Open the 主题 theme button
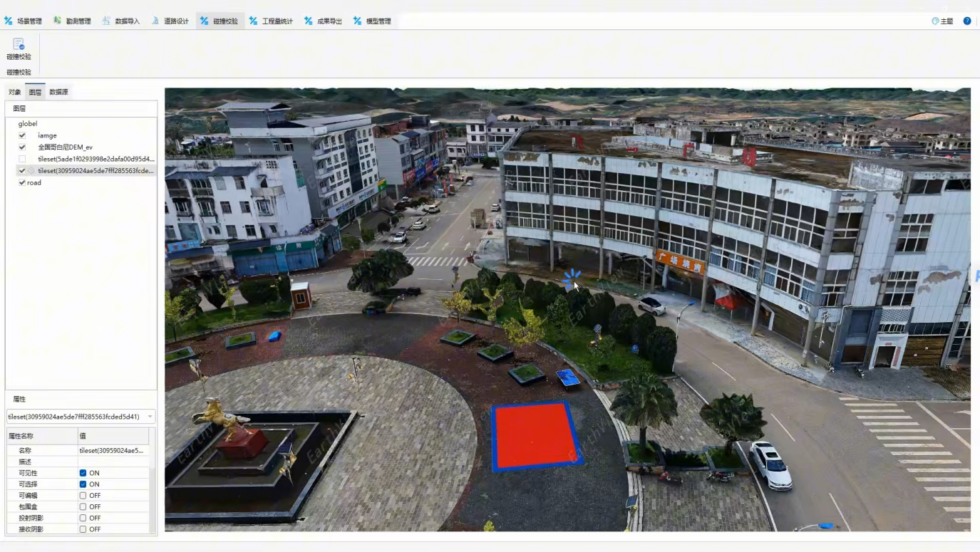This screenshot has height=552, width=980. (x=942, y=21)
